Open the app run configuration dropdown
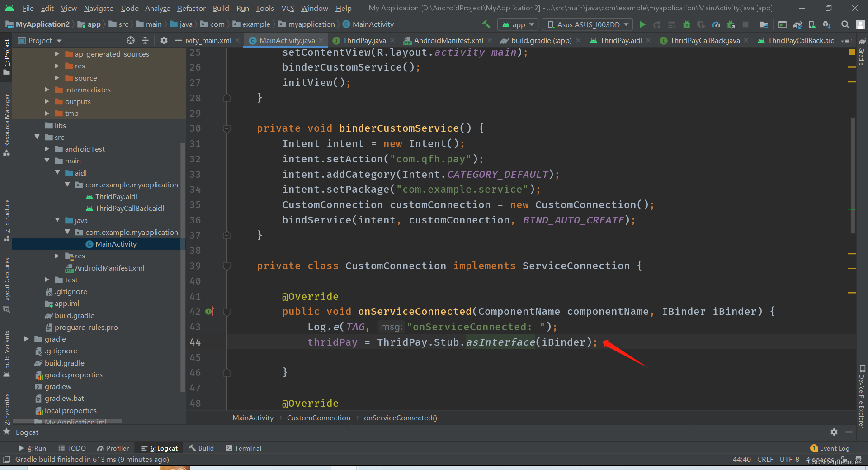This screenshot has height=470, width=868. point(518,24)
